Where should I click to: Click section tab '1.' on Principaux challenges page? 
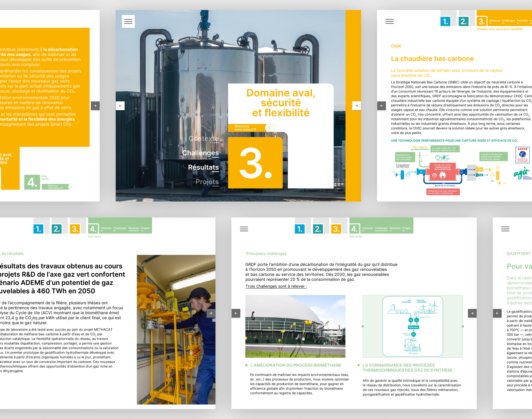[x=300, y=229]
